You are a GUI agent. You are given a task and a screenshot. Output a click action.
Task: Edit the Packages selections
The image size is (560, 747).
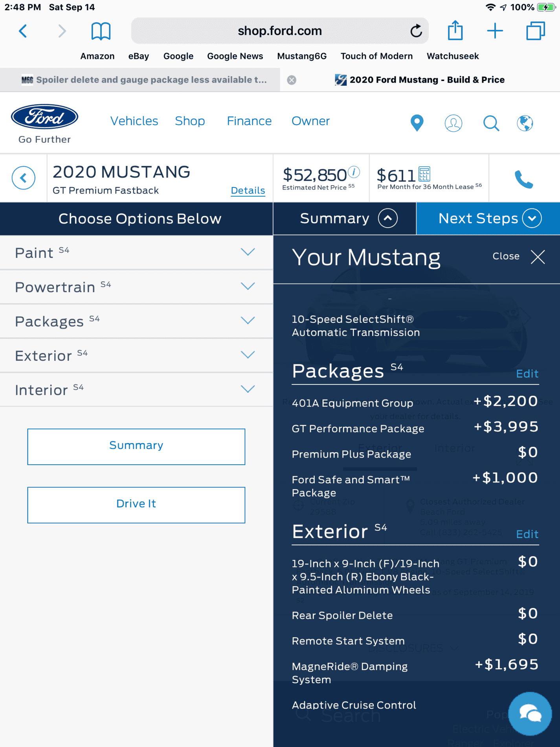pos(527,373)
